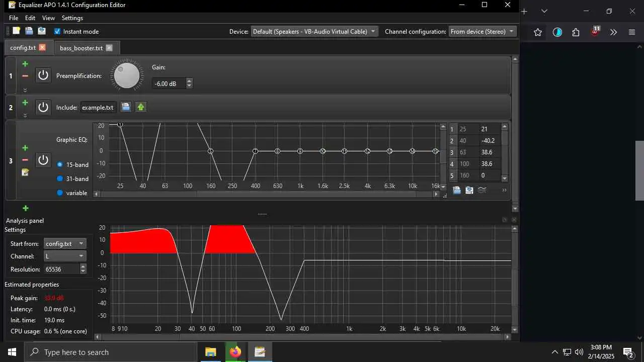Click the example.txt include field
Image resolution: width=644 pixels, height=362 pixels.
point(98,107)
